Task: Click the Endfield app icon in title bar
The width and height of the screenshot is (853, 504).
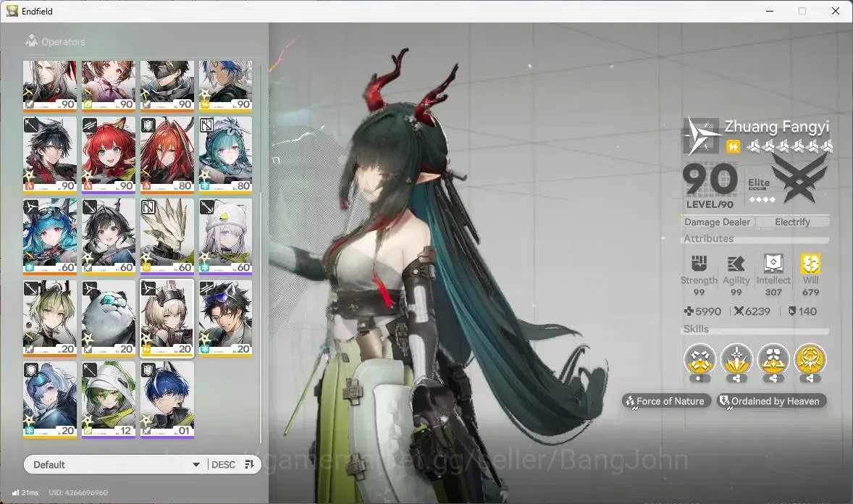Action: pyautogui.click(x=12, y=11)
